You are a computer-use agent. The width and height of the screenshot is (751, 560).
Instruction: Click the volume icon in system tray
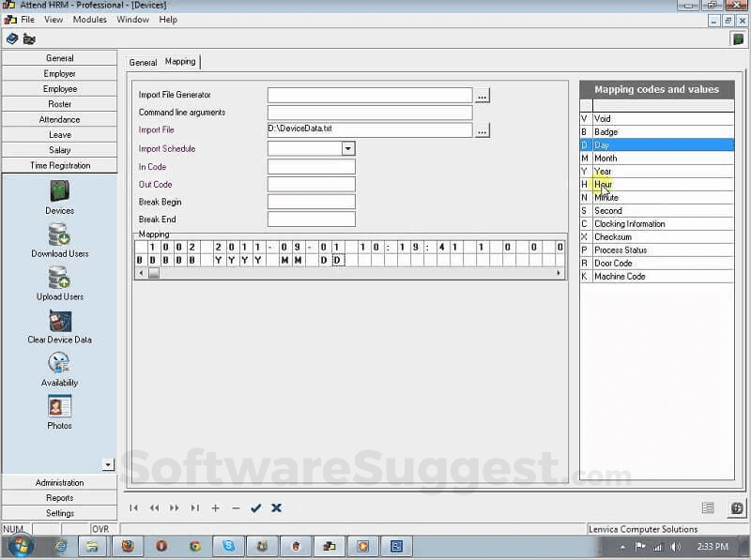tap(675, 547)
